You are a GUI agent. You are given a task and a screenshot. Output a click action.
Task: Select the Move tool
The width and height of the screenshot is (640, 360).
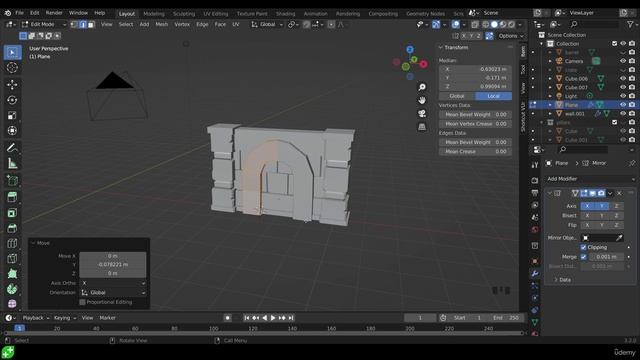(12, 84)
